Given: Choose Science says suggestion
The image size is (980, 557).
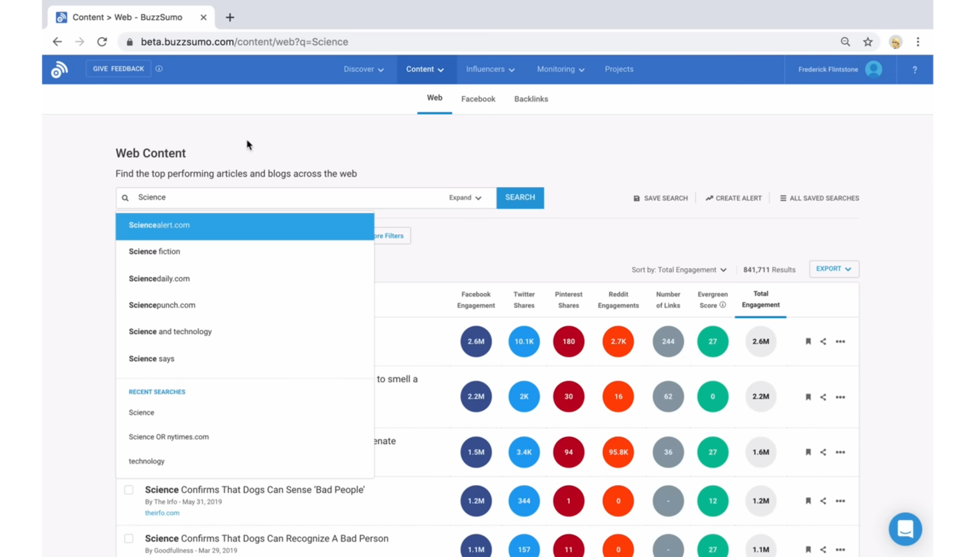Looking at the screenshot, I should click(245, 358).
